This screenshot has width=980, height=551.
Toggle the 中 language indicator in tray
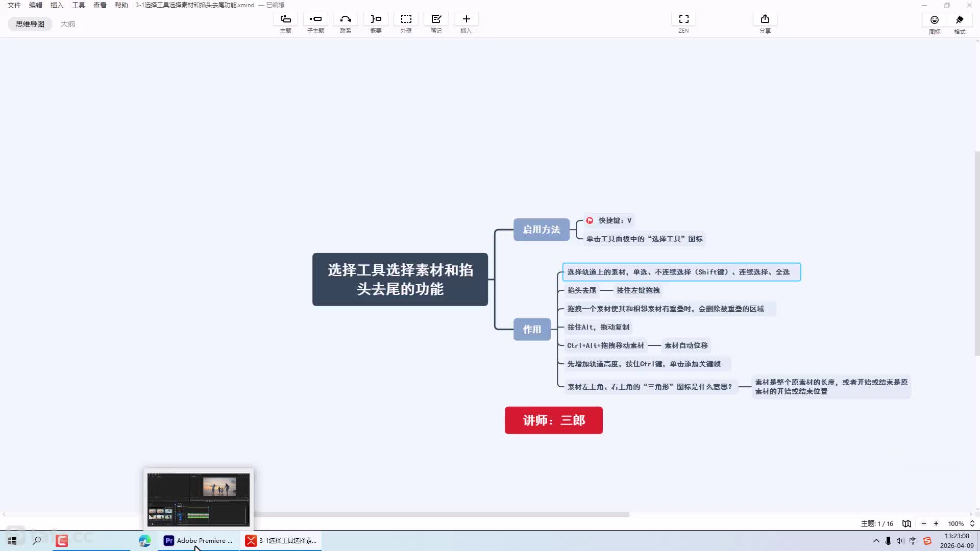(x=913, y=541)
